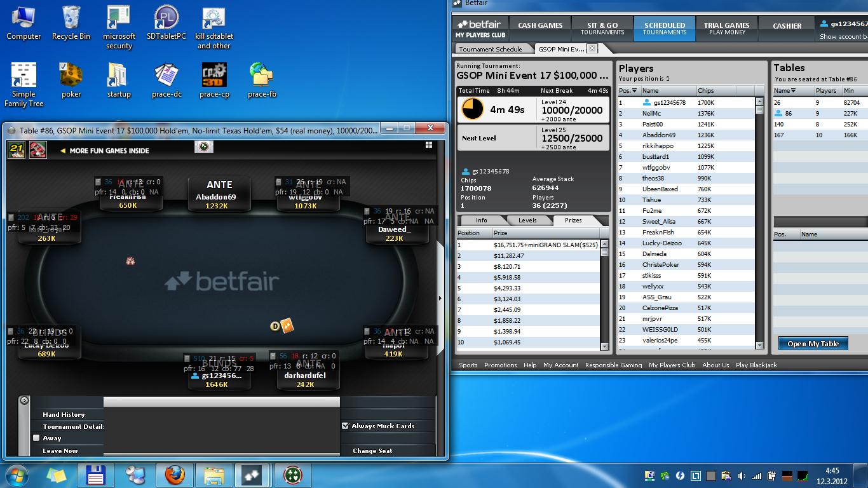The height and width of the screenshot is (488, 868).
Task: Open Responsible Gaming link
Action: pyautogui.click(x=614, y=365)
